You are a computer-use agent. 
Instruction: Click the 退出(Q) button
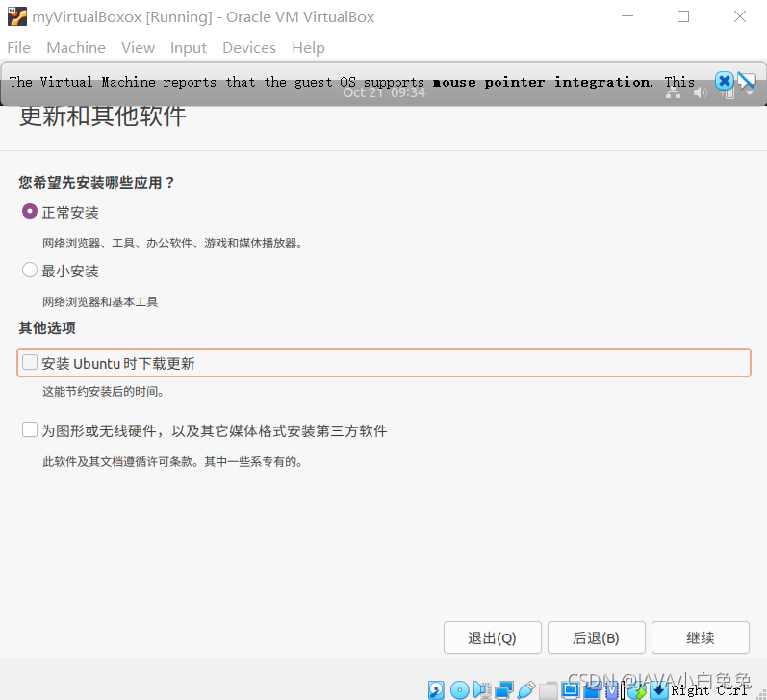tap(492, 637)
